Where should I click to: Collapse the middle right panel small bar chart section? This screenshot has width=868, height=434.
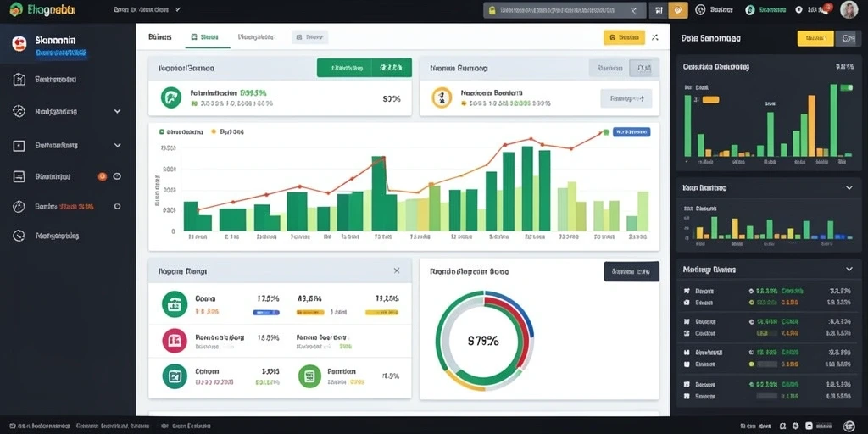coord(849,188)
